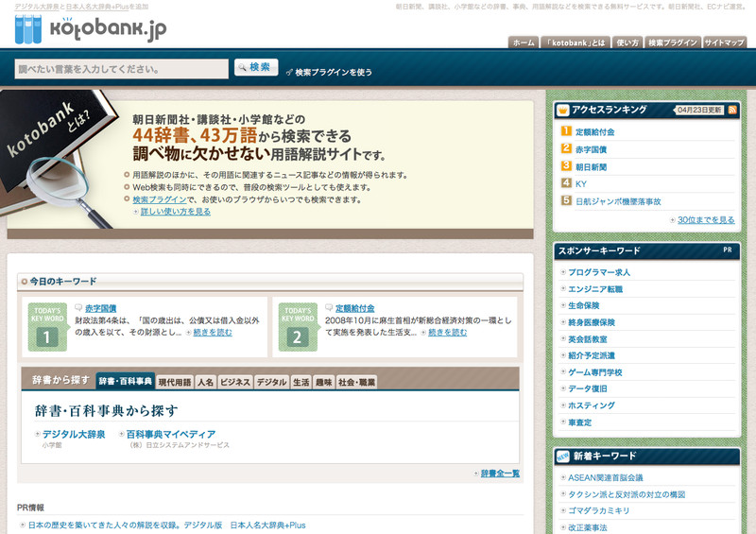Click the rank 4 number badge
756x534 pixels.
tap(566, 183)
